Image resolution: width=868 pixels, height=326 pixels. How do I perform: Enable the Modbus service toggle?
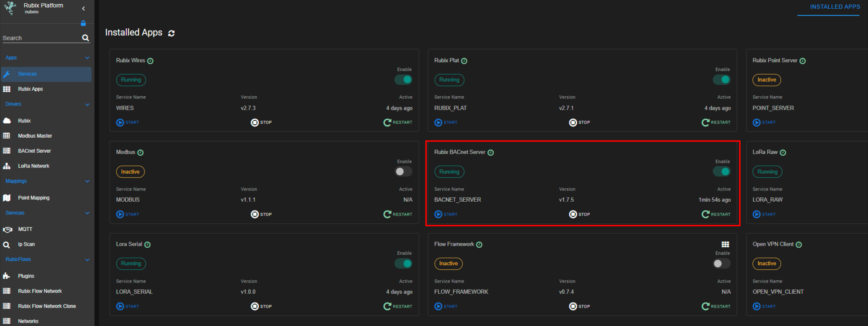point(403,172)
